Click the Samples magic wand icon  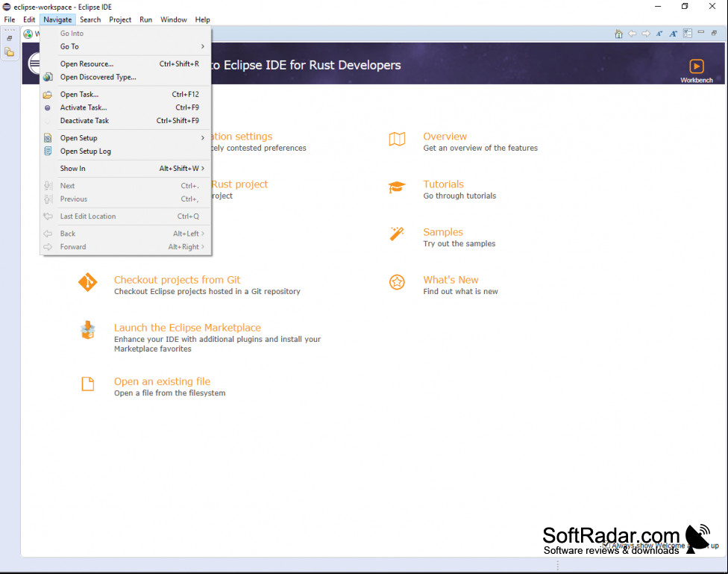[397, 234]
